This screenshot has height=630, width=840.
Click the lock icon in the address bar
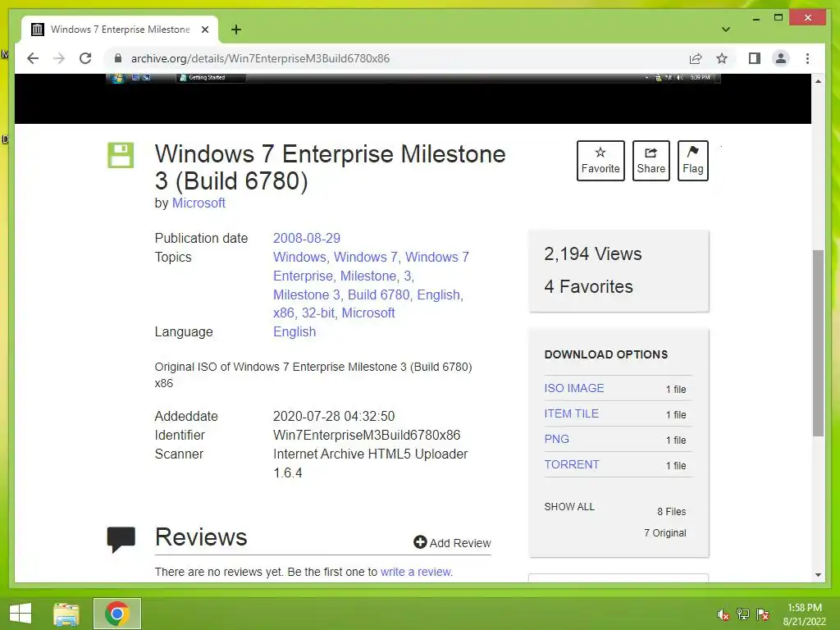pyautogui.click(x=118, y=58)
